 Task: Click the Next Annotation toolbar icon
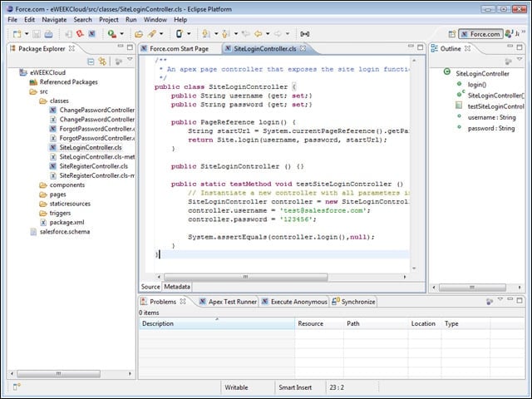click(206, 33)
